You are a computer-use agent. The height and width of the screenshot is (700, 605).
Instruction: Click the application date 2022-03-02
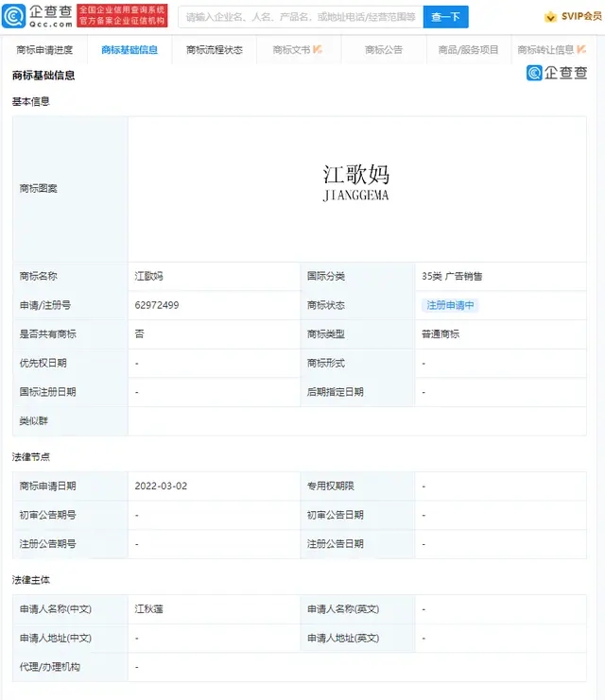(x=162, y=486)
